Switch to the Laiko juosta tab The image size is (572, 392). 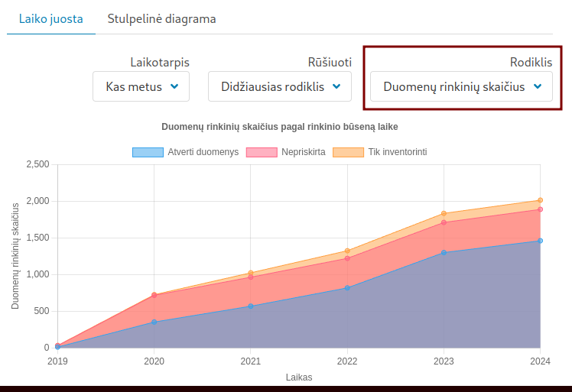pos(51,19)
